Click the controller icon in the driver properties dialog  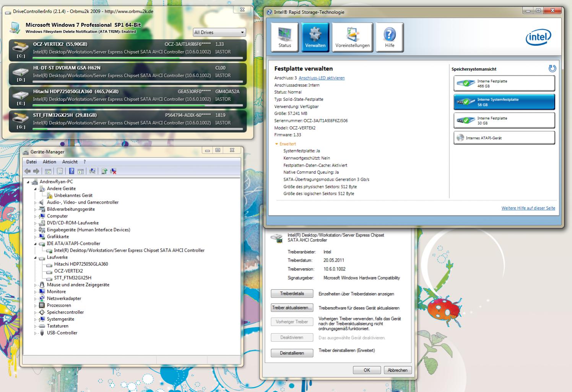pyautogui.click(x=276, y=238)
